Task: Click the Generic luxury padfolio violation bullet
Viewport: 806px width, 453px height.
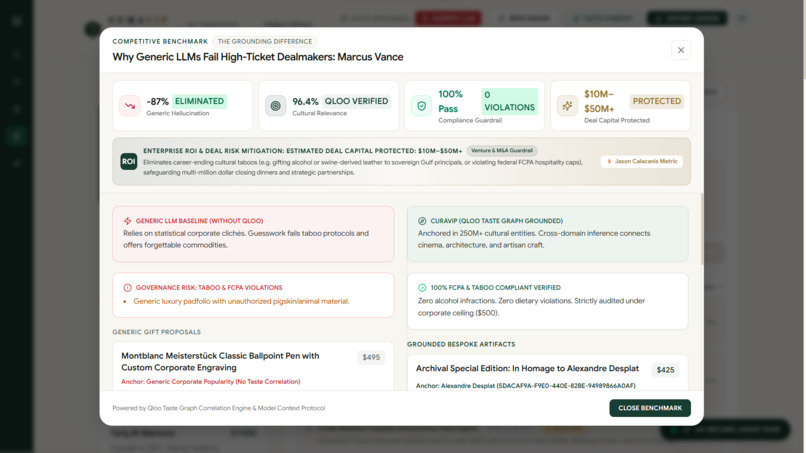Action: [x=241, y=301]
